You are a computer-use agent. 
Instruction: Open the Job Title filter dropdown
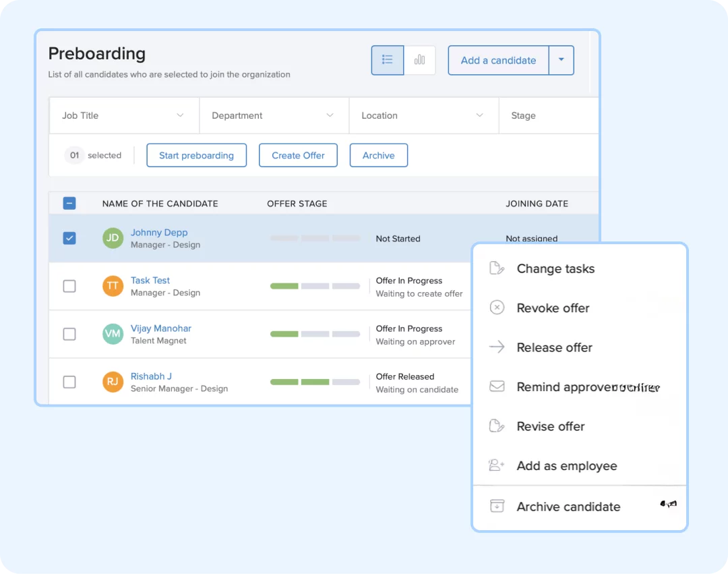pyautogui.click(x=124, y=115)
